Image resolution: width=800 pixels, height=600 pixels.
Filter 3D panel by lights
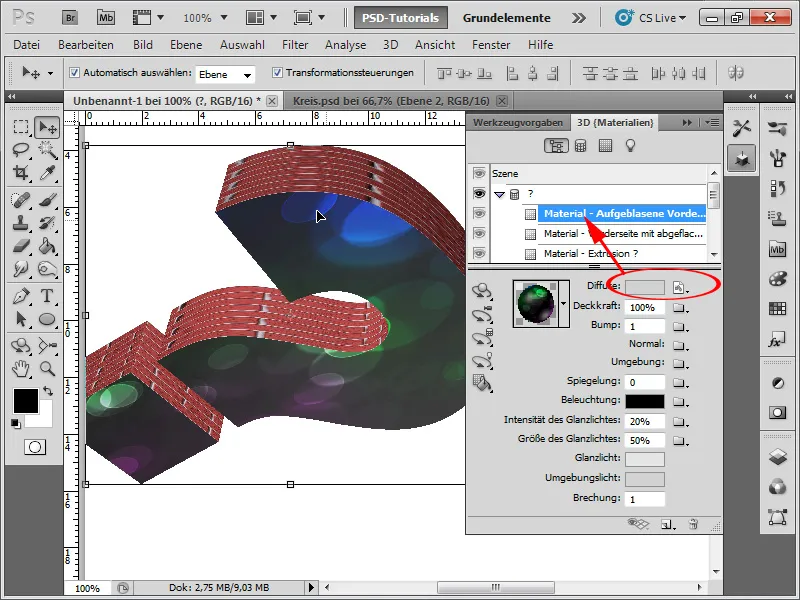click(631, 146)
